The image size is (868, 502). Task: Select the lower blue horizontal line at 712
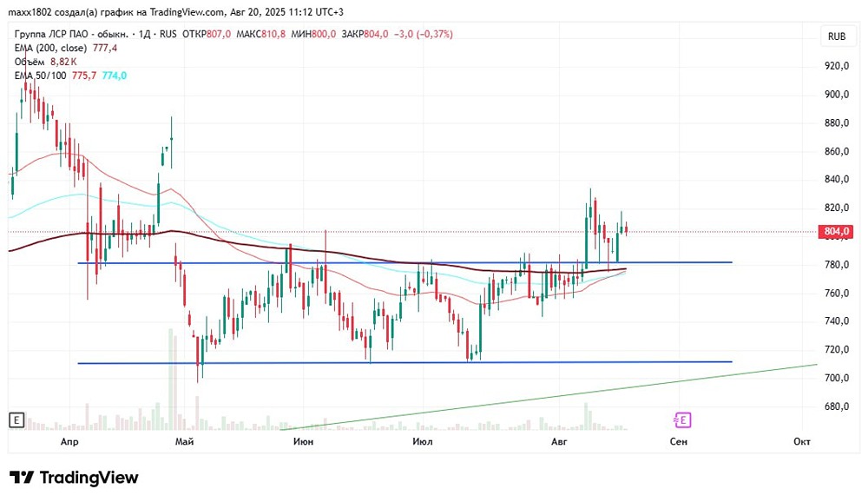coord(404,363)
